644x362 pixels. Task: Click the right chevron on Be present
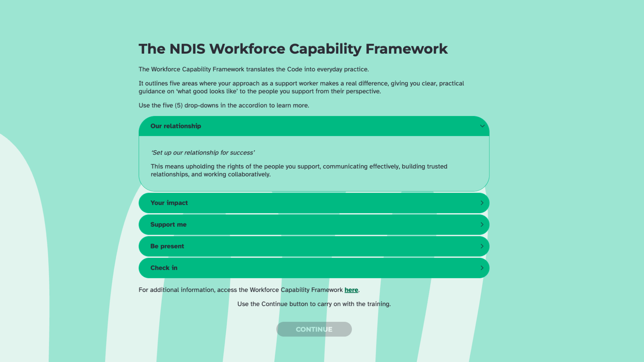(482, 246)
